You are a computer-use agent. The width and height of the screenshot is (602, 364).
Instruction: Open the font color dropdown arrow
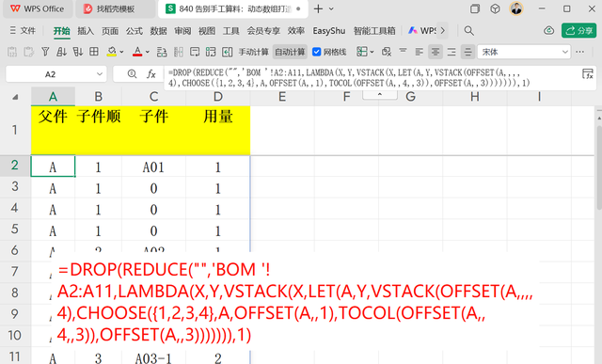148,52
